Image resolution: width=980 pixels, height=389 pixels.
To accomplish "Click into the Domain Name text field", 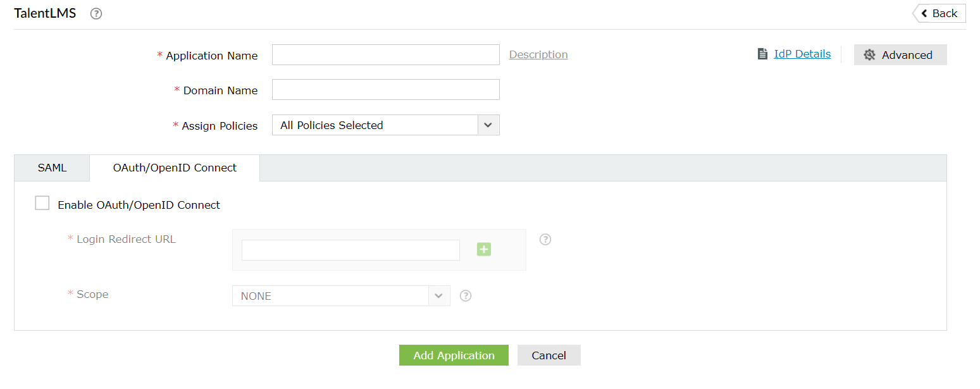I will pos(386,90).
